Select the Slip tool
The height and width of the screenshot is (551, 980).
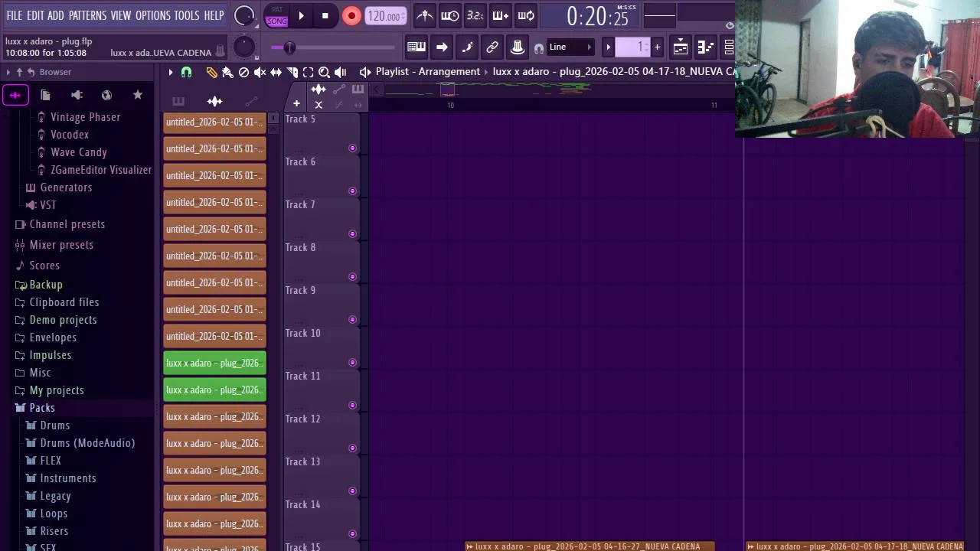276,72
